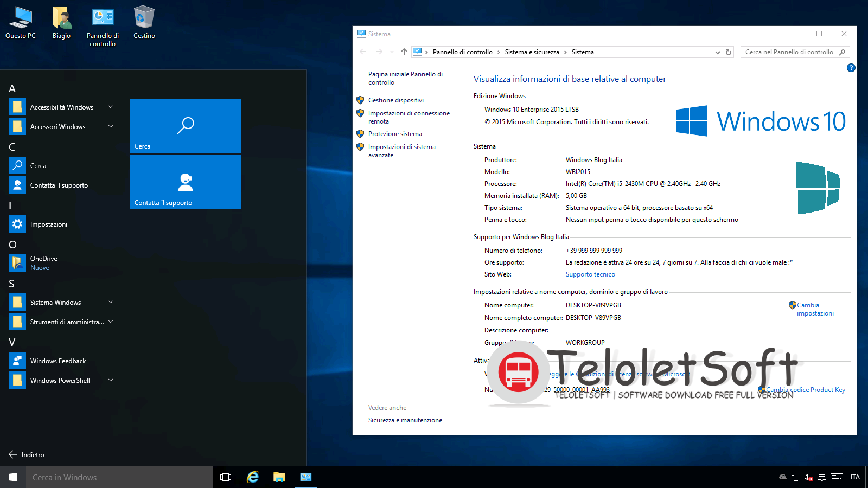This screenshot has width=868, height=488.
Task: Expand Sistema Windows chevron
Action: click(111, 302)
